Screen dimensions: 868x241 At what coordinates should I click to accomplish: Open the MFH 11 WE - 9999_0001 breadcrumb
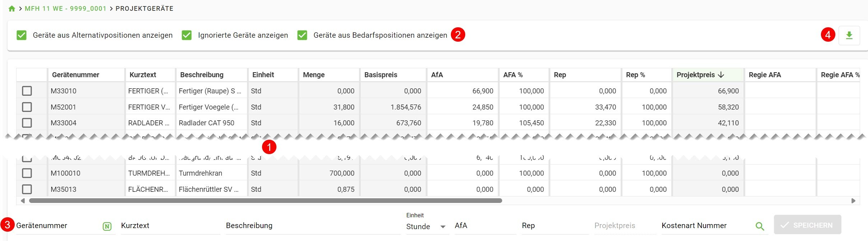pyautogui.click(x=66, y=9)
